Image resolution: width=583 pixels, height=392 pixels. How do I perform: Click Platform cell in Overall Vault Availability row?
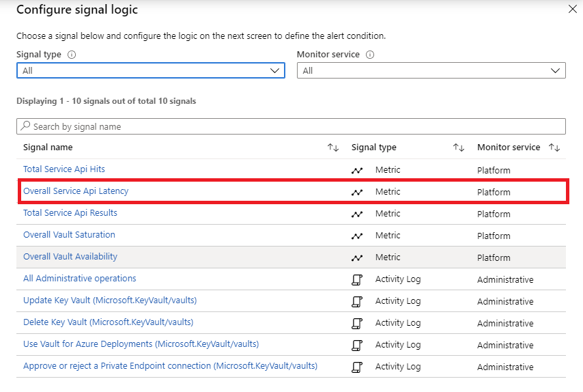click(x=494, y=257)
